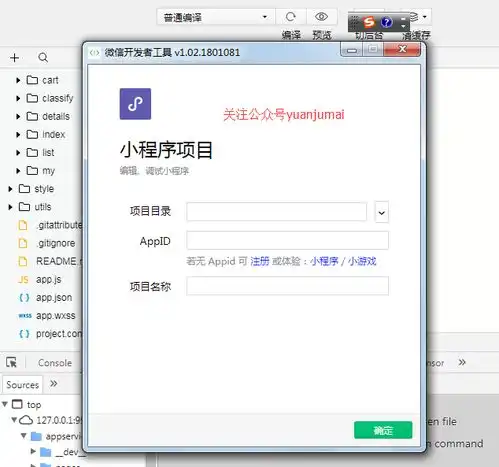Open the .gitignore file
The width and height of the screenshot is (499, 467).
coord(56,243)
